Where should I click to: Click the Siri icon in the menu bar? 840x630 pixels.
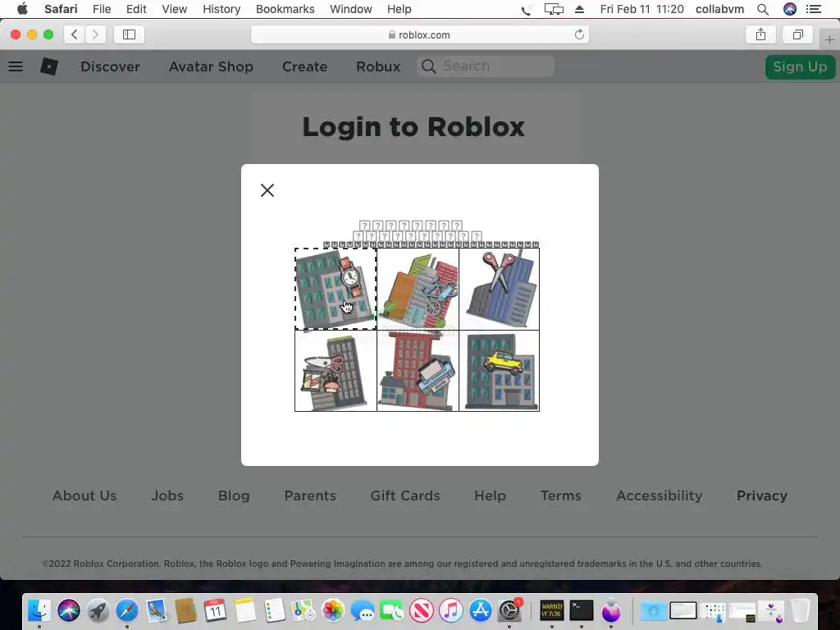(790, 9)
